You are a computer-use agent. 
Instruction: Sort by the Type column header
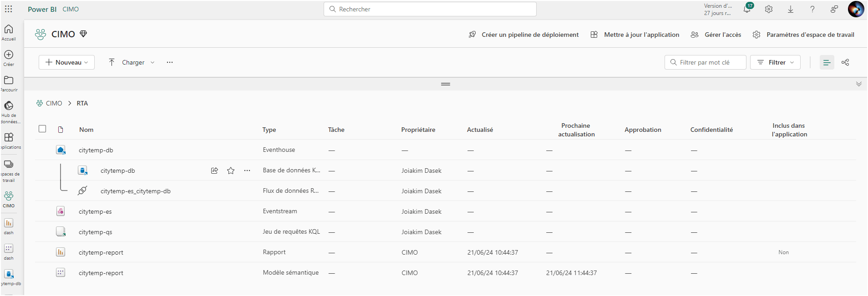pos(269,130)
